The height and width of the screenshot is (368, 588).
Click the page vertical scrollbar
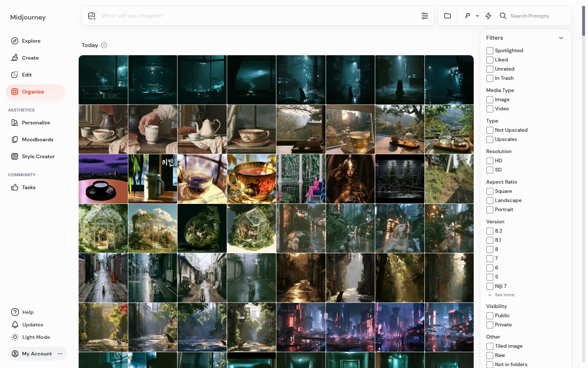(584, 21)
